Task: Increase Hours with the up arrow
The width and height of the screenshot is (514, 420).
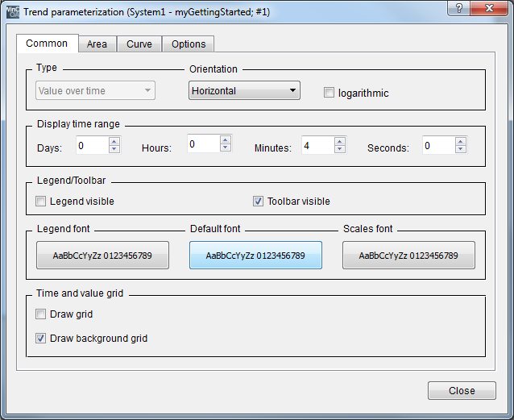Action: [x=226, y=139]
